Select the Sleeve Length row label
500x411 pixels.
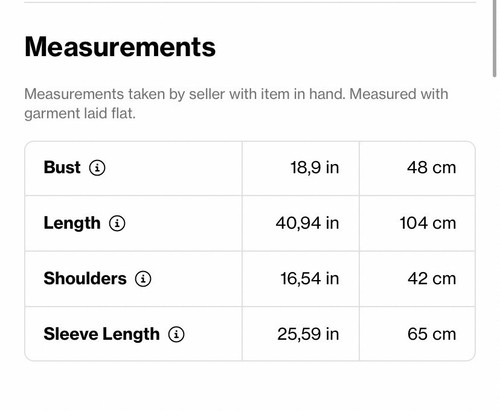[102, 334]
